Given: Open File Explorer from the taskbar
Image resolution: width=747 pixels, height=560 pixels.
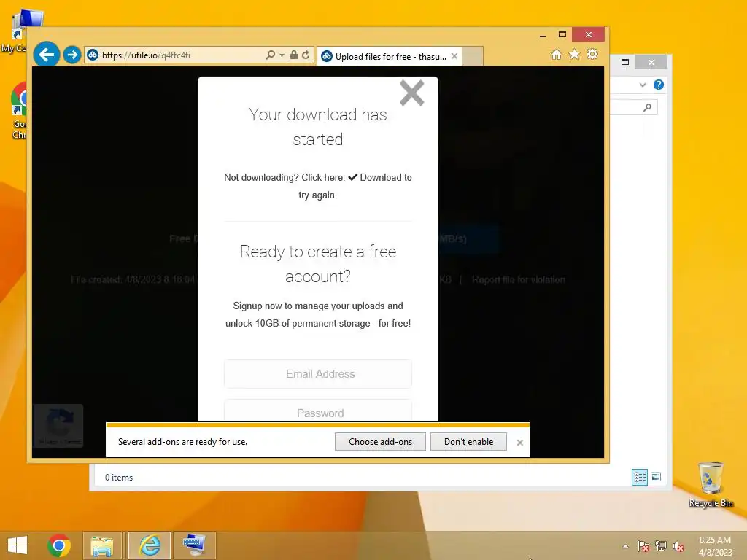Looking at the screenshot, I should click(102, 545).
